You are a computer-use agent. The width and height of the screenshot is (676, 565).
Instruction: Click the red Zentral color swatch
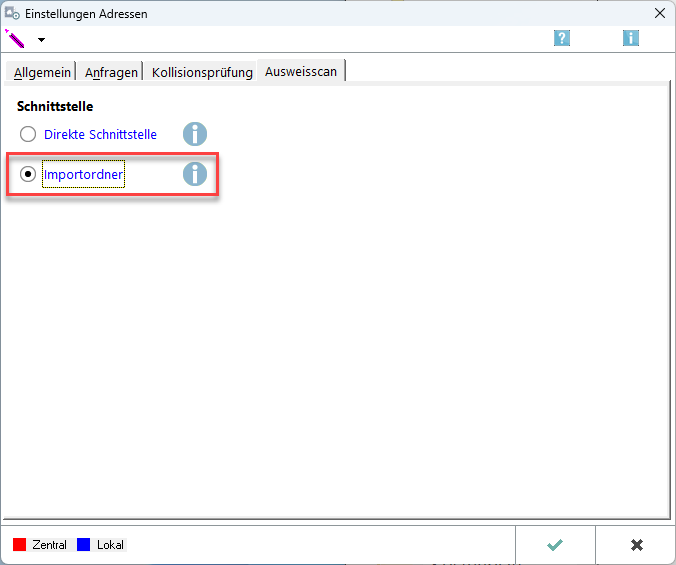(19, 545)
